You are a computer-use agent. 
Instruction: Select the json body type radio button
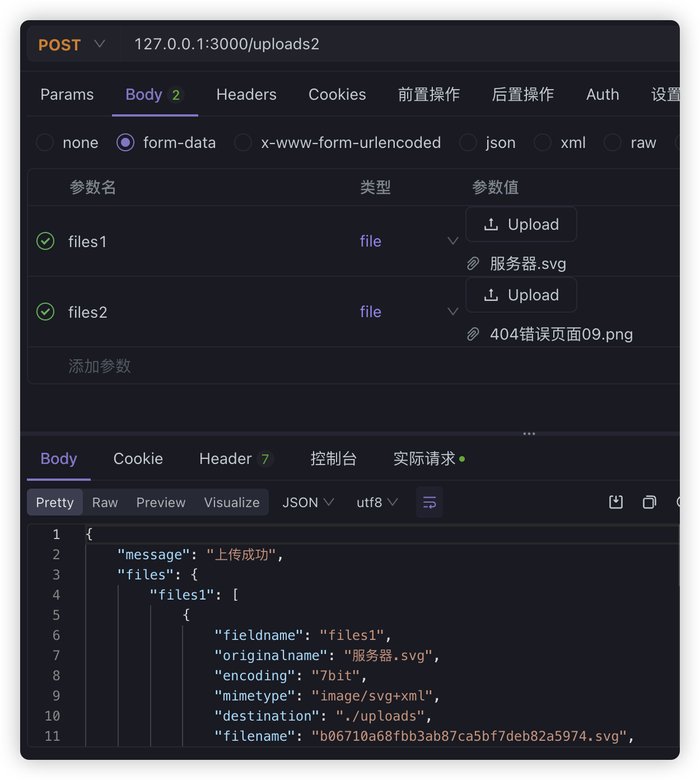tap(468, 143)
